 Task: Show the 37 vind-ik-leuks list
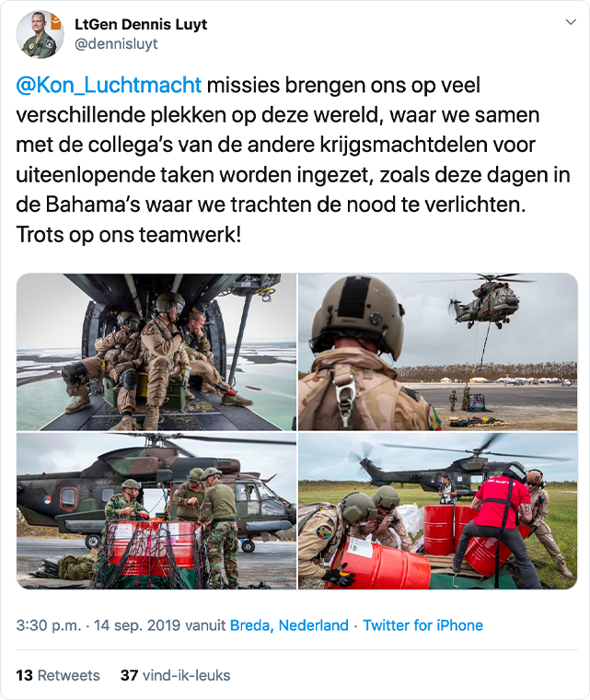coord(176,675)
